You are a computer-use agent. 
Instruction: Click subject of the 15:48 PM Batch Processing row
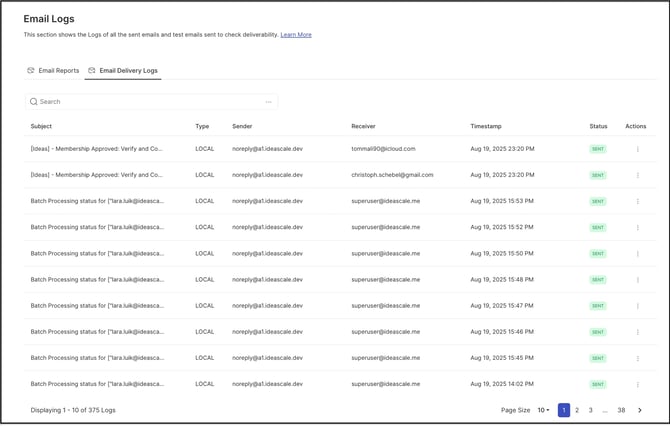pos(97,279)
